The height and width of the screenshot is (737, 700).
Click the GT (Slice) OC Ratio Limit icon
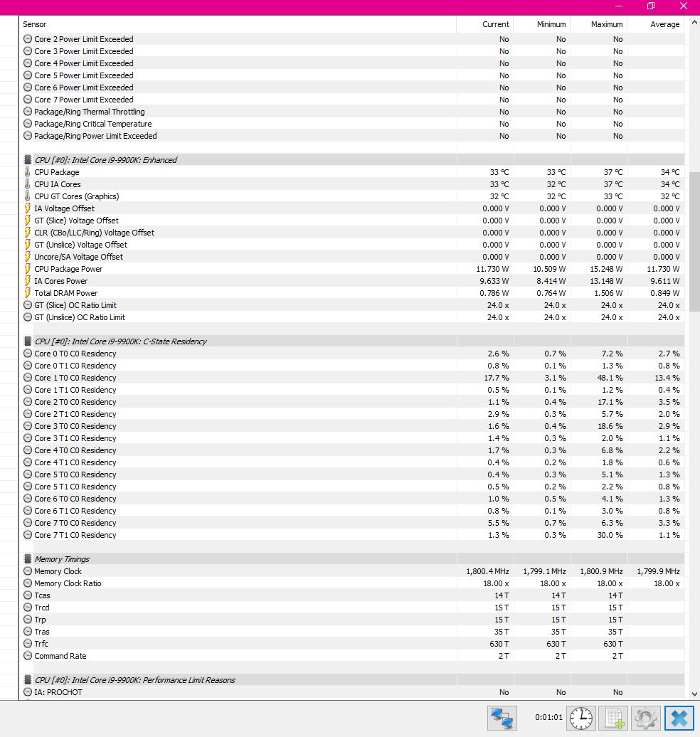[28, 305]
